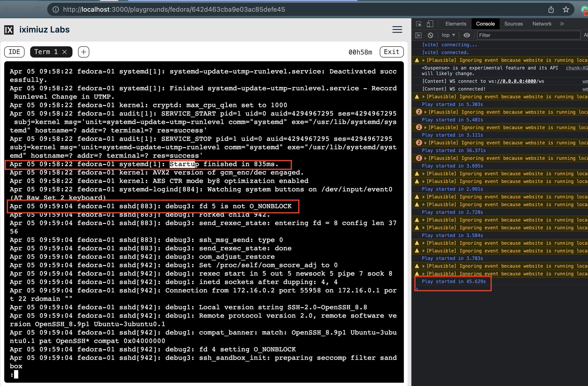Viewport: 588px width, 386px height.
Task: Clear the console messages
Action: click(430, 35)
